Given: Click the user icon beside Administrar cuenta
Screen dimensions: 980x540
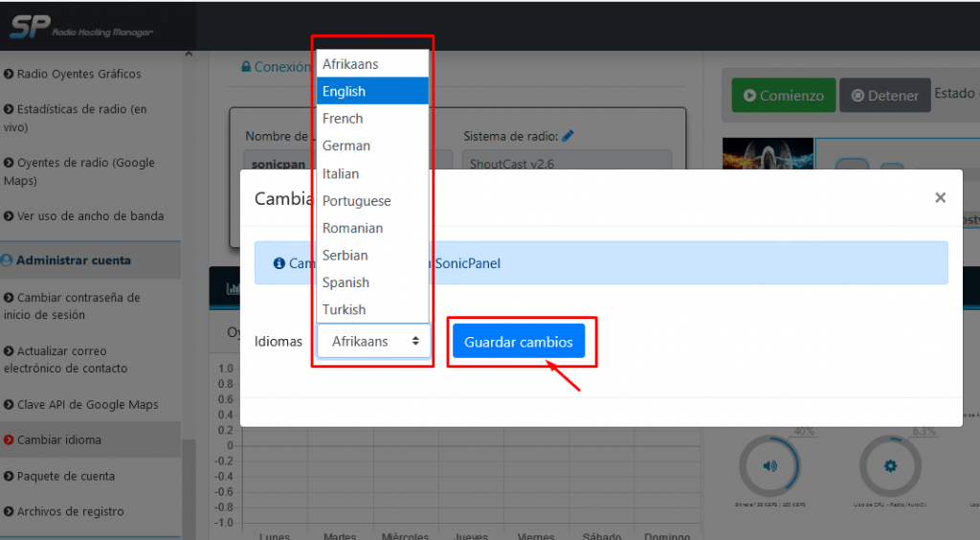Looking at the screenshot, I should pyautogui.click(x=7, y=260).
